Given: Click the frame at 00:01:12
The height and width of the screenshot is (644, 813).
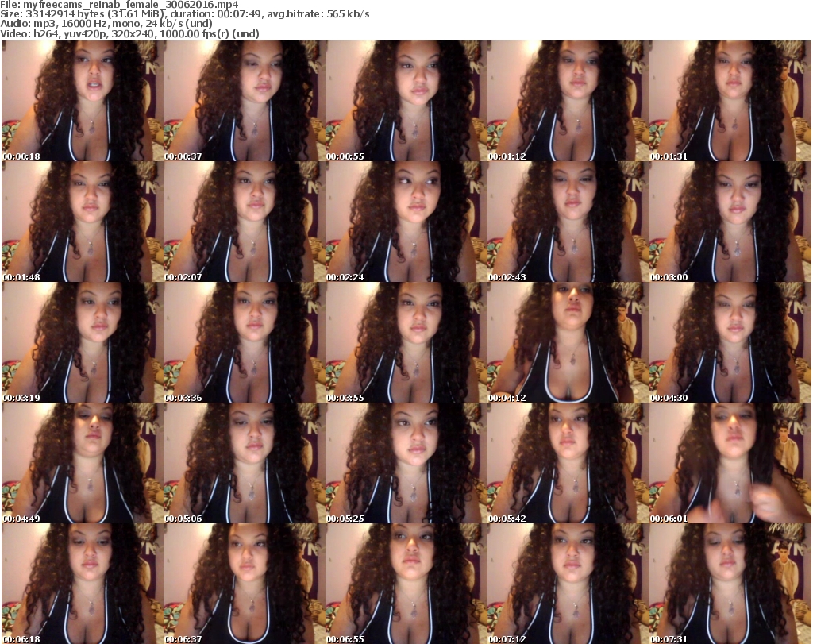Looking at the screenshot, I should click(x=568, y=101).
